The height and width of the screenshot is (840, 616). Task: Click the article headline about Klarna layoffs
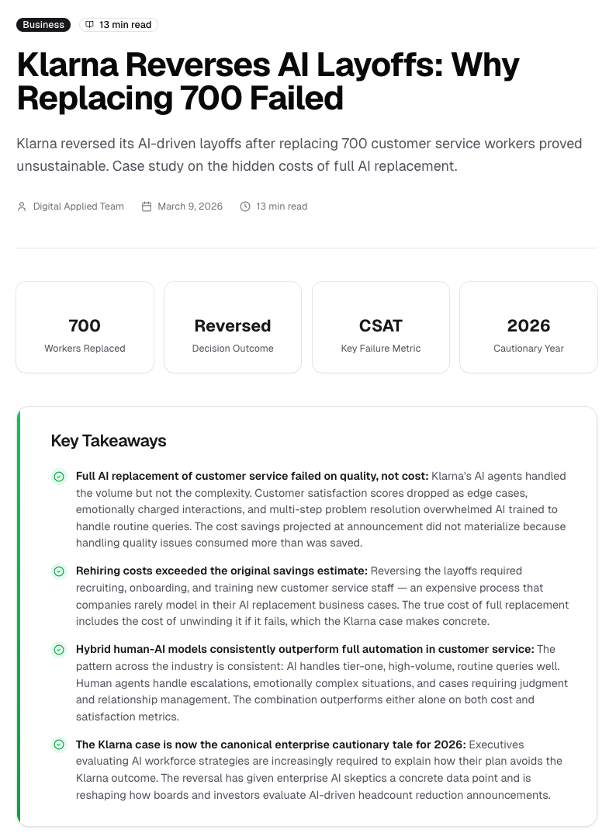coord(268,82)
